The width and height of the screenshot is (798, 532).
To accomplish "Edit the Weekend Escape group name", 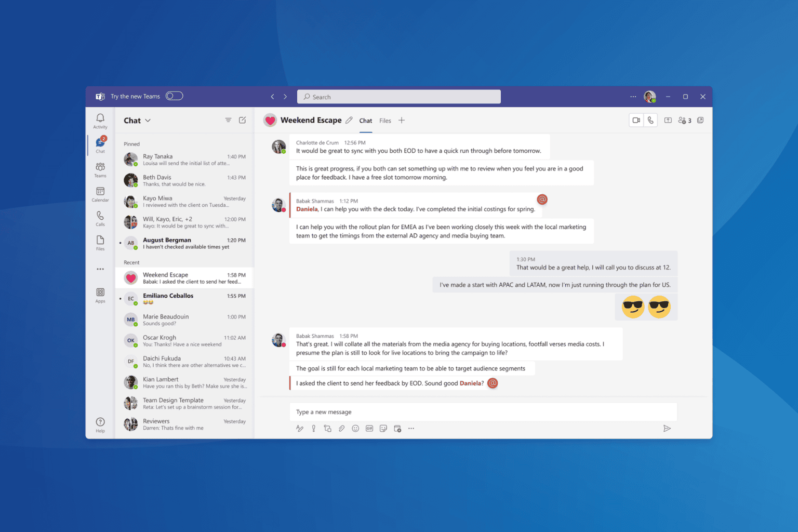I will pyautogui.click(x=349, y=121).
